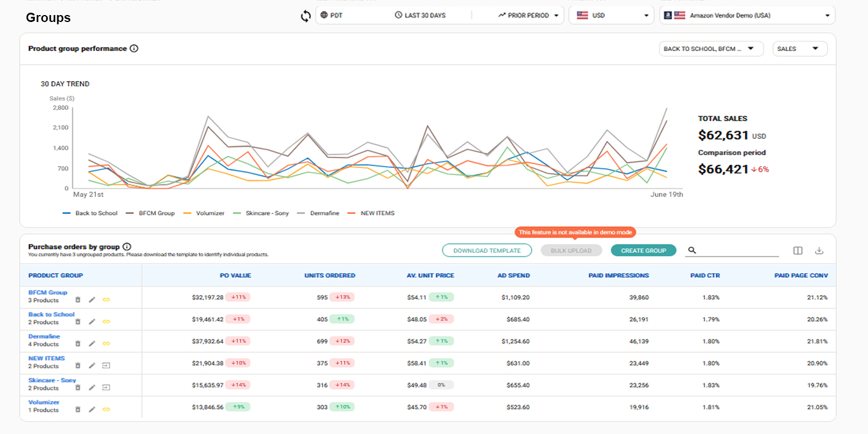
Task: Open the column chooser icon
Action: [x=797, y=251]
